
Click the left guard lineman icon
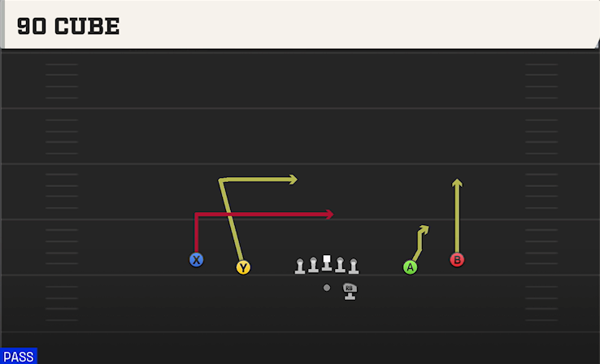coord(313,265)
